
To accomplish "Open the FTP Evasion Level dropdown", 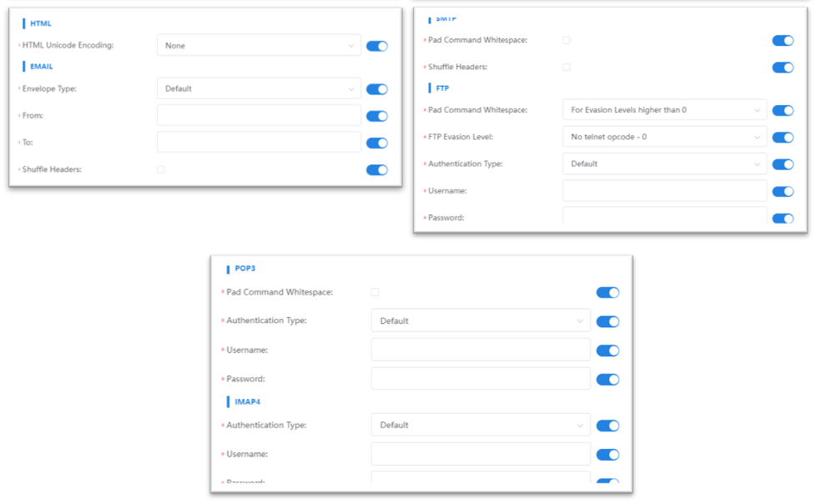I will click(664, 137).
